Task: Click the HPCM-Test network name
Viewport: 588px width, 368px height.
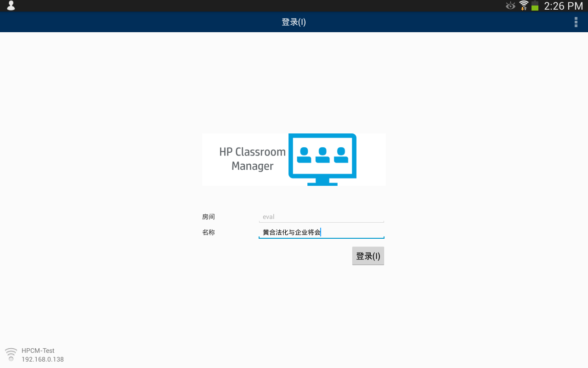Action: 38,351
